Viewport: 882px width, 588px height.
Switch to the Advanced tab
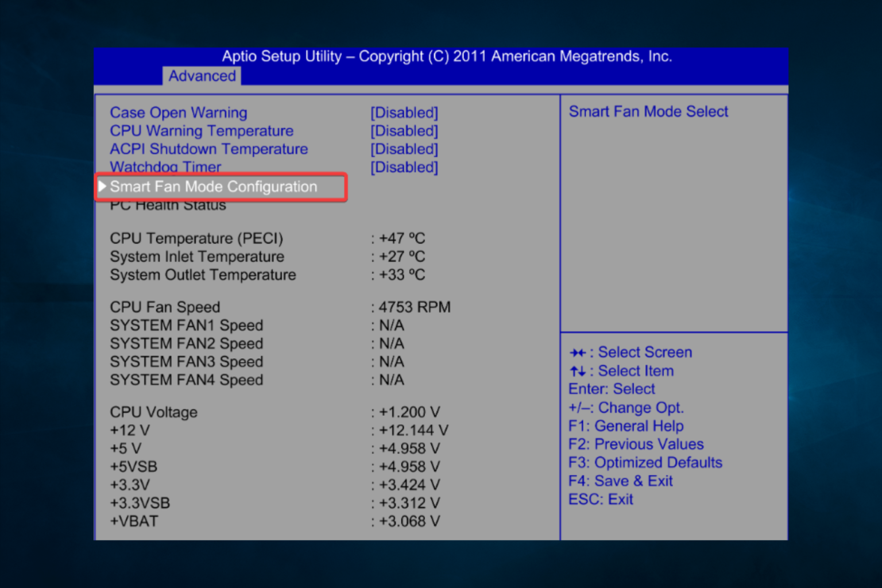pos(202,76)
